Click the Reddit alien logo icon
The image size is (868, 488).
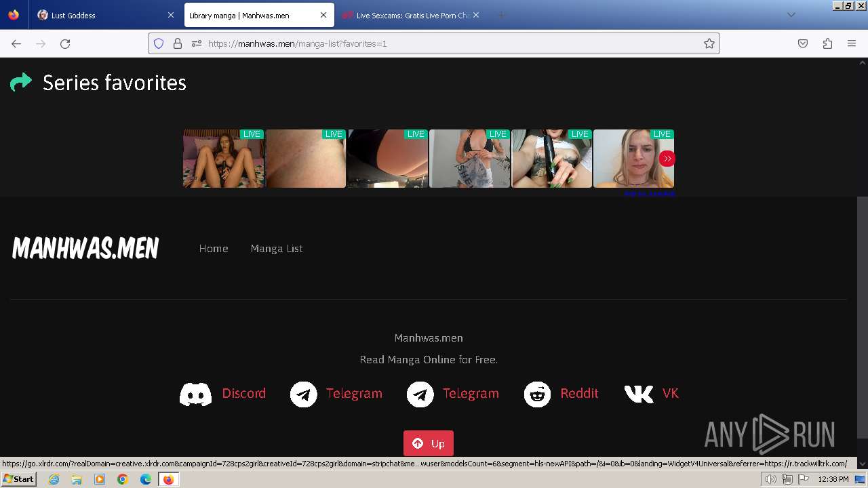538,394
